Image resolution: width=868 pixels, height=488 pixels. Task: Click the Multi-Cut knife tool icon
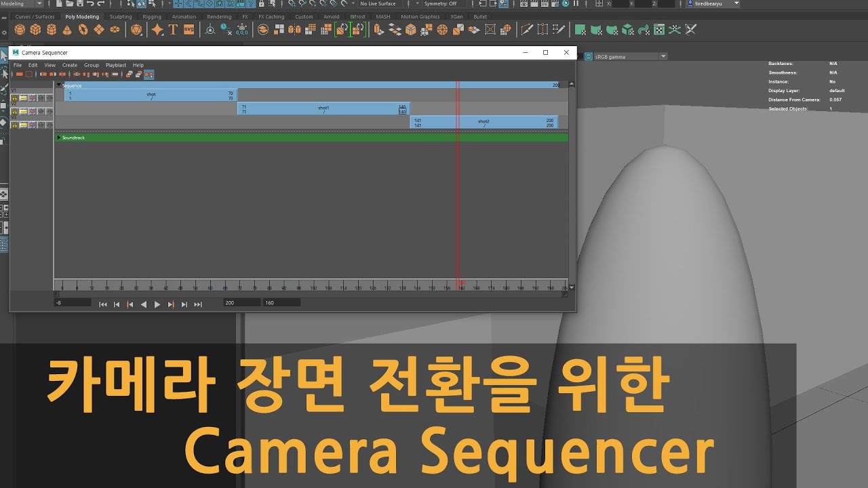point(526,30)
